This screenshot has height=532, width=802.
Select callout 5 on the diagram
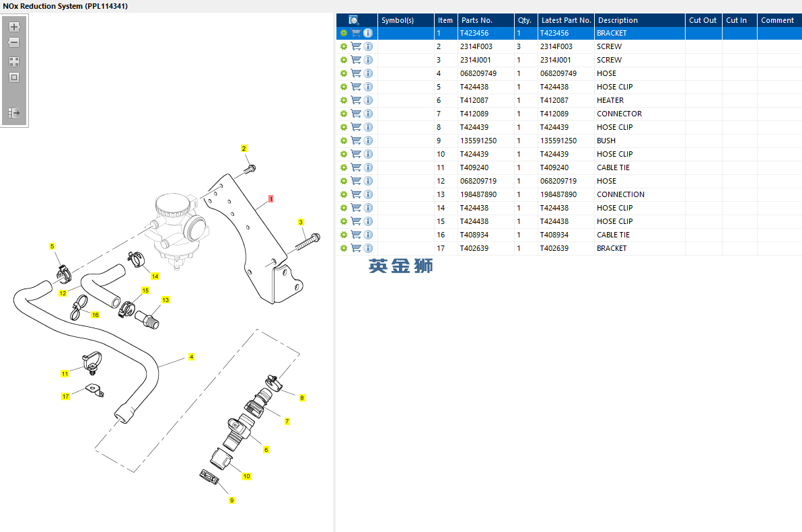click(x=52, y=246)
